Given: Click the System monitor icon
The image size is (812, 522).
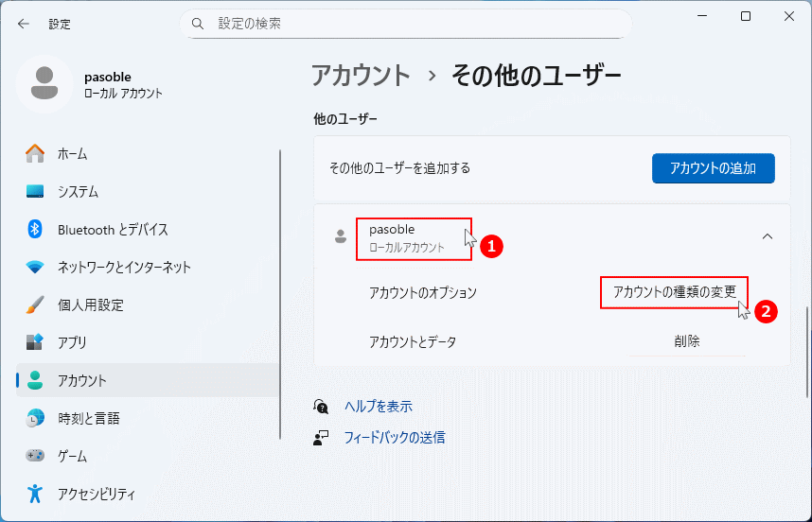Looking at the screenshot, I should click(35, 191).
